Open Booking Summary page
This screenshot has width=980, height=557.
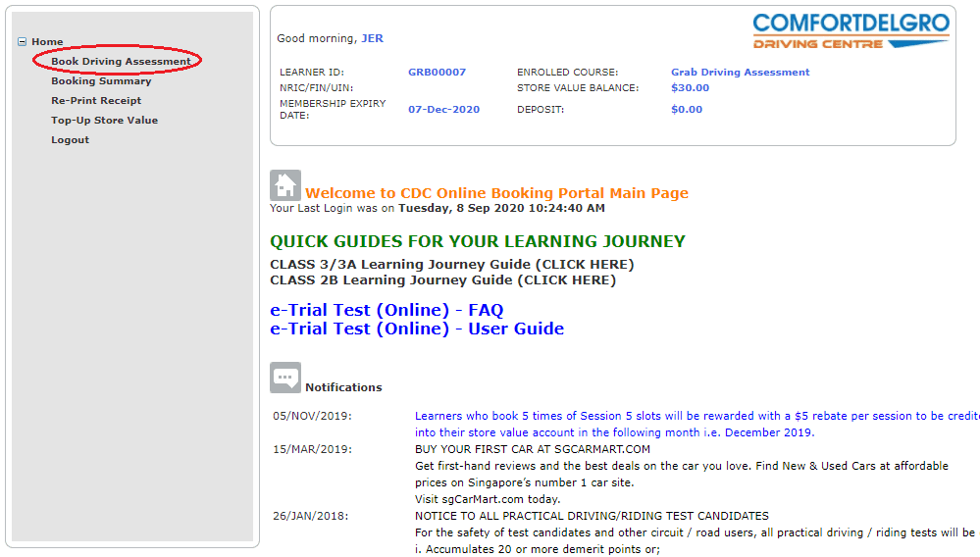[x=101, y=81]
